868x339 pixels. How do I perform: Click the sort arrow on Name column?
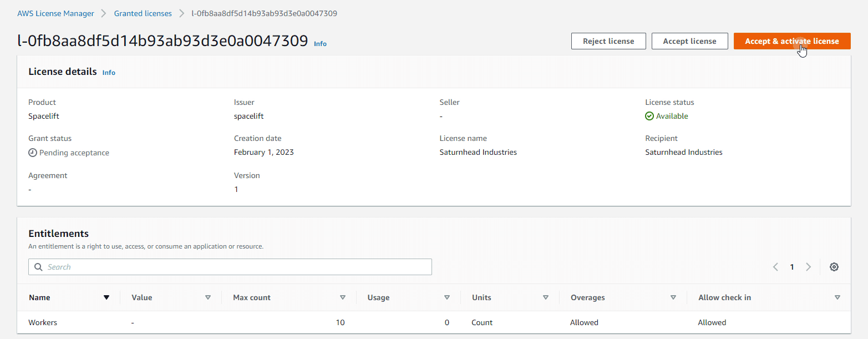106,297
